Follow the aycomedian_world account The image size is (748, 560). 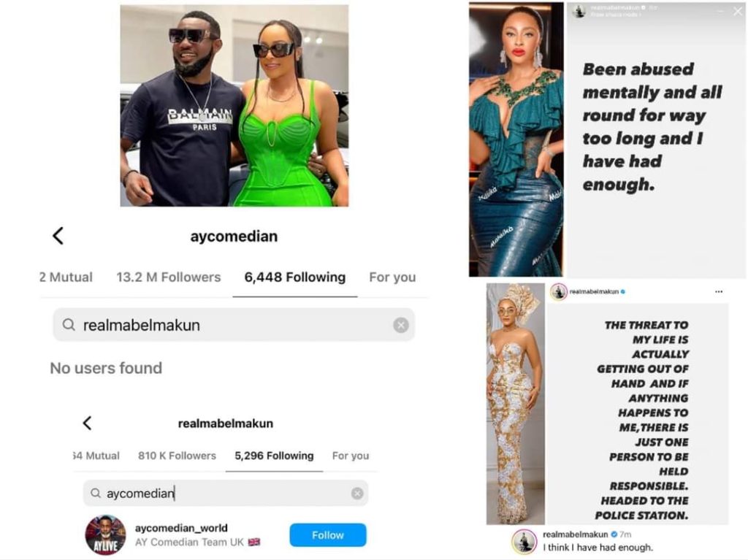328,535
